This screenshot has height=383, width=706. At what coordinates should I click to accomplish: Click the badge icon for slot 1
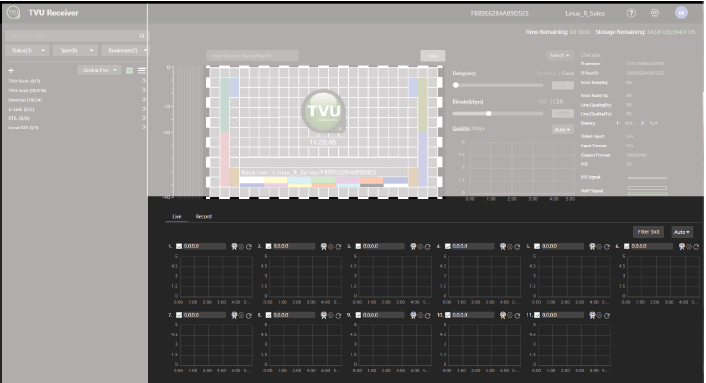(234, 246)
